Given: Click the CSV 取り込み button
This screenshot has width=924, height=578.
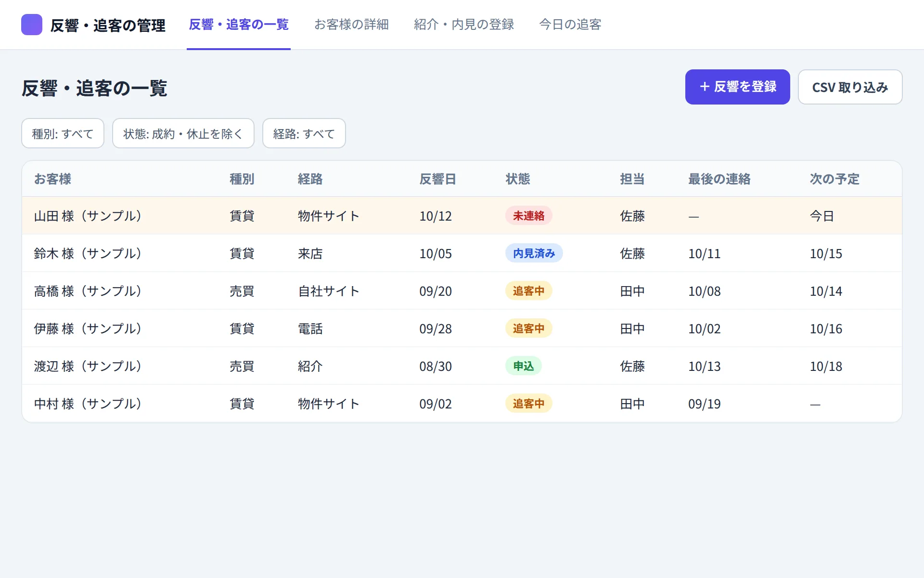Looking at the screenshot, I should (850, 87).
